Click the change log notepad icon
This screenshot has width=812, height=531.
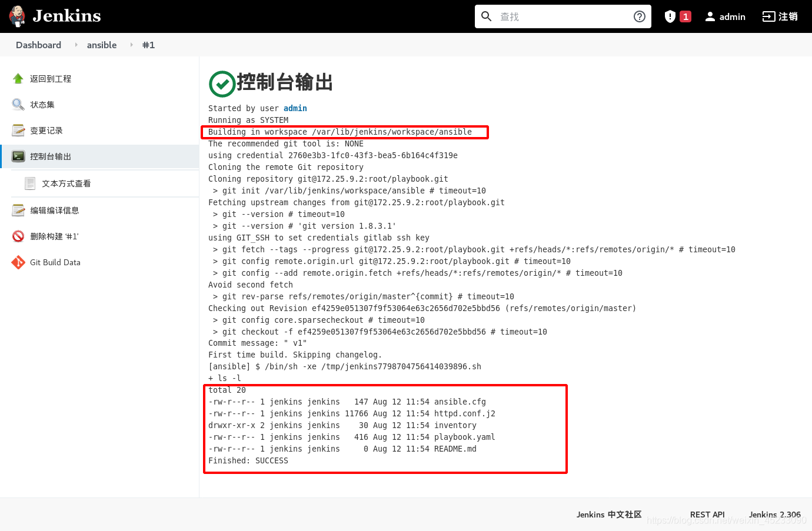point(18,131)
